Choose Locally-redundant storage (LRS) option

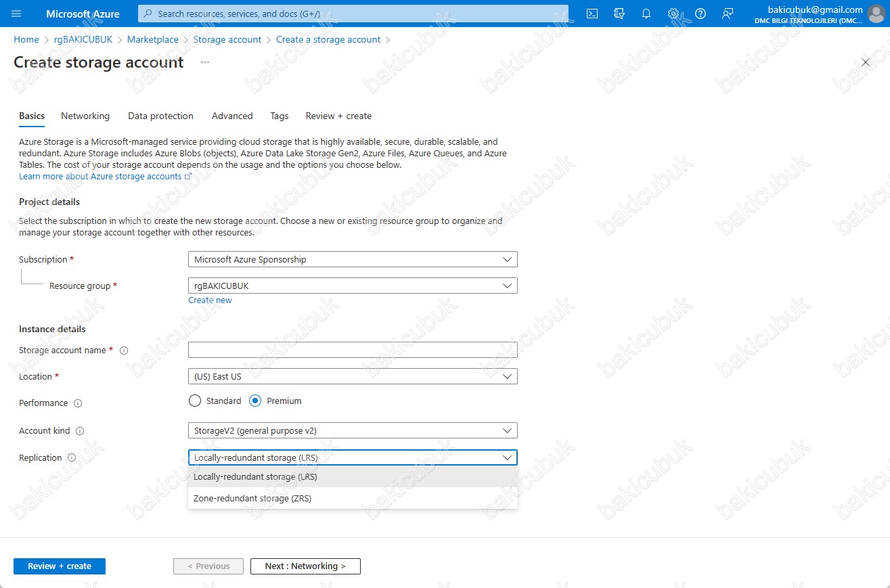point(353,476)
